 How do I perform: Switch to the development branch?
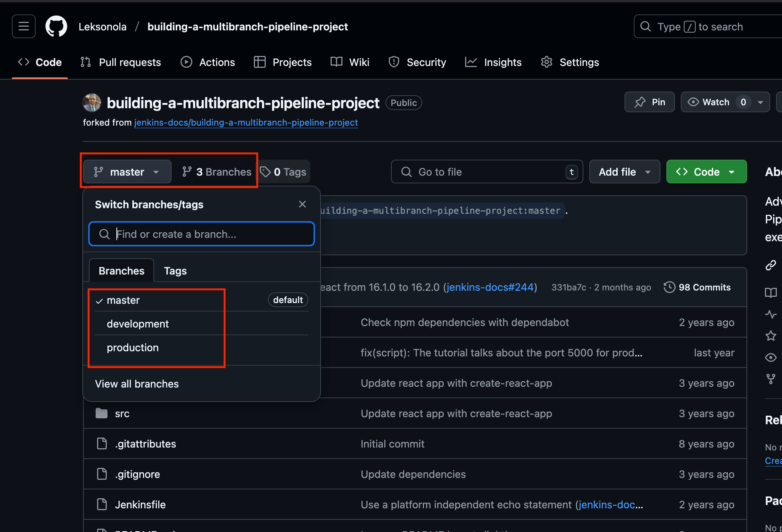pyautogui.click(x=202, y=324)
